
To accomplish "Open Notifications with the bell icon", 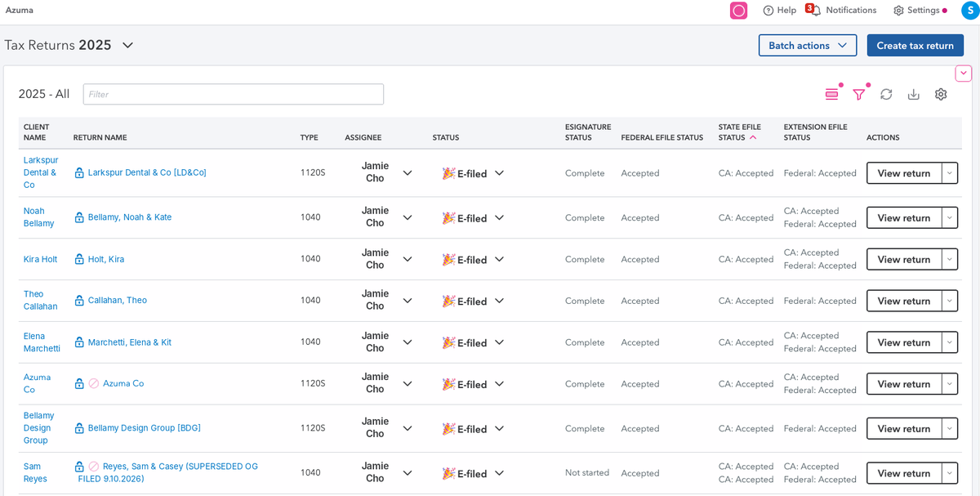I will (x=843, y=11).
